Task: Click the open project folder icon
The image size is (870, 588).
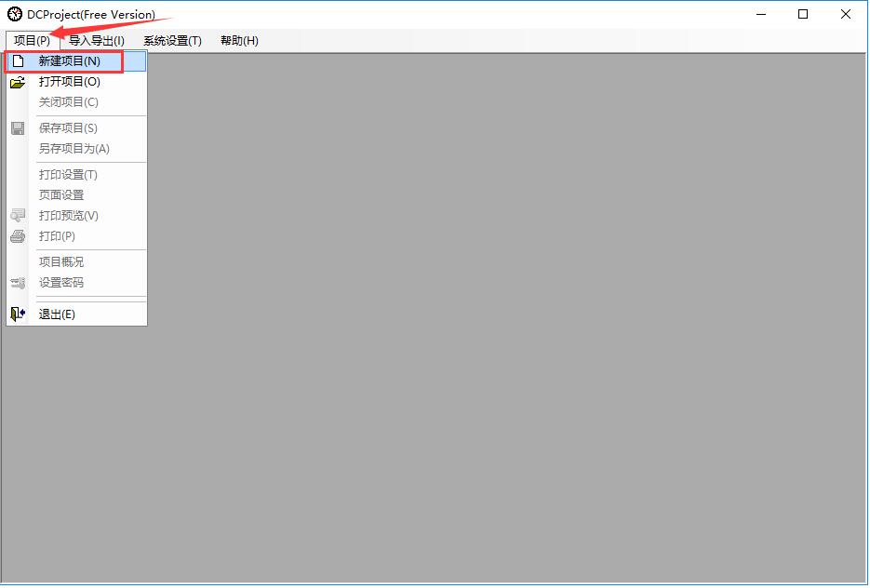Action: tap(17, 81)
